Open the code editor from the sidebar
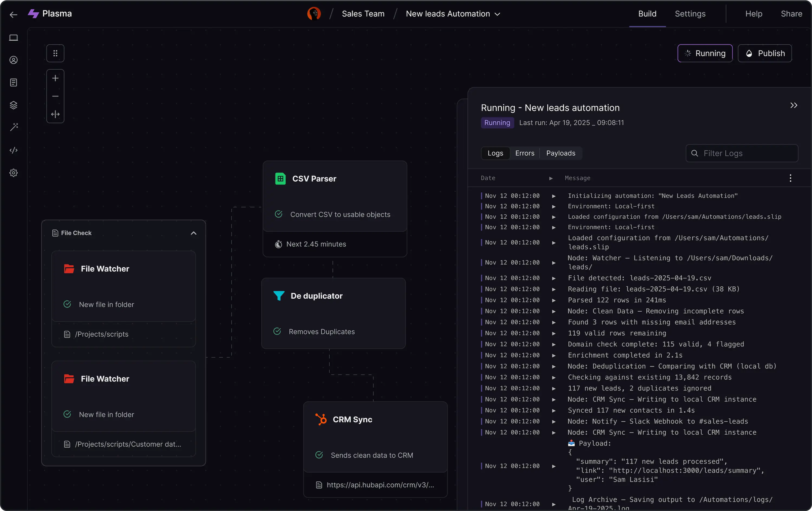The image size is (812, 511). click(14, 150)
